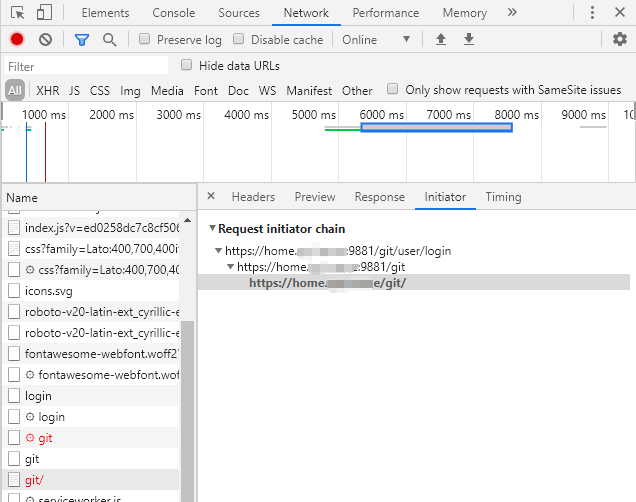Select the black git request
The height and width of the screenshot is (502, 636).
(91, 459)
